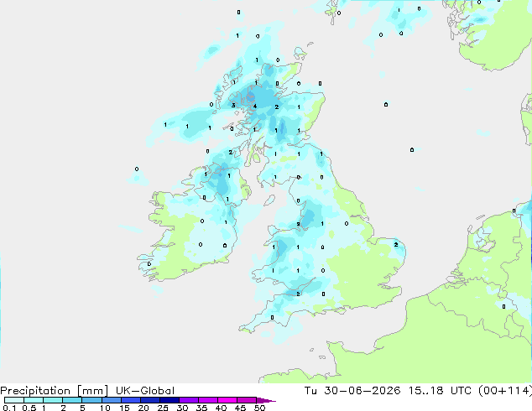532x411 pixels.
Task: Click the 0.1–0.5 mm legend color swatch
Action: pyautogui.click(x=14, y=400)
